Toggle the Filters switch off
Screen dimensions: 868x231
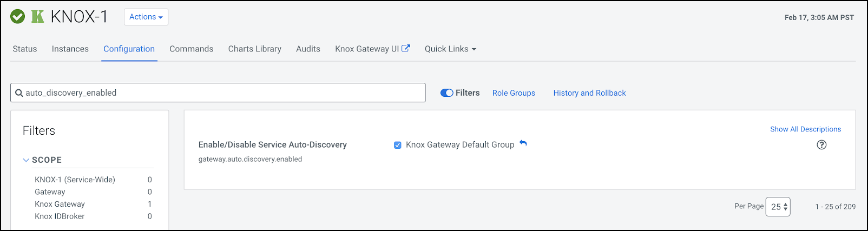(x=447, y=93)
